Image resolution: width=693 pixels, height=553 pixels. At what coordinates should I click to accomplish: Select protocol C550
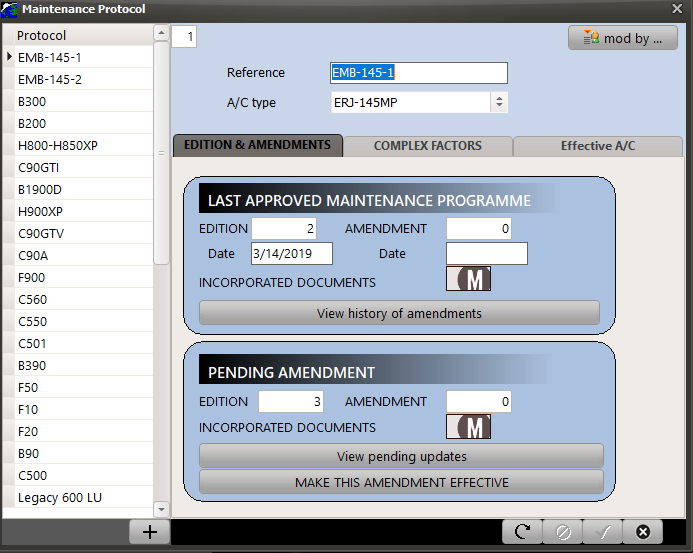pos(84,321)
